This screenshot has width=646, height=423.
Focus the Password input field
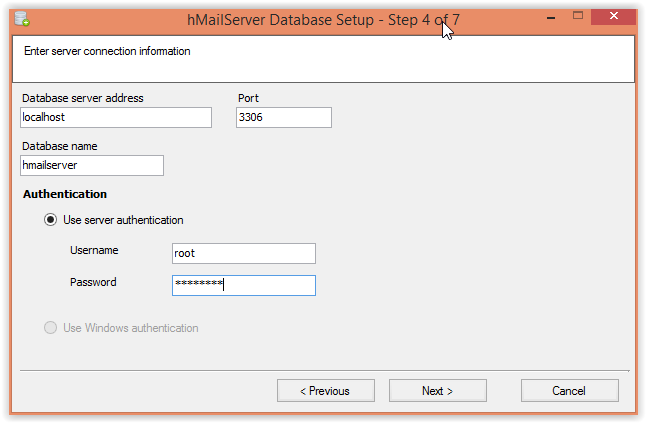pos(244,285)
